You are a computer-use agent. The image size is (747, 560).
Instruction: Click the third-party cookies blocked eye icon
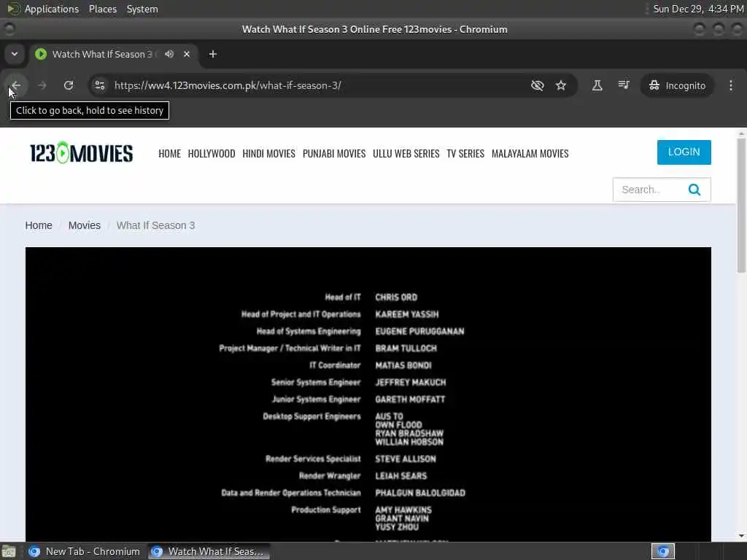pyautogui.click(x=538, y=86)
